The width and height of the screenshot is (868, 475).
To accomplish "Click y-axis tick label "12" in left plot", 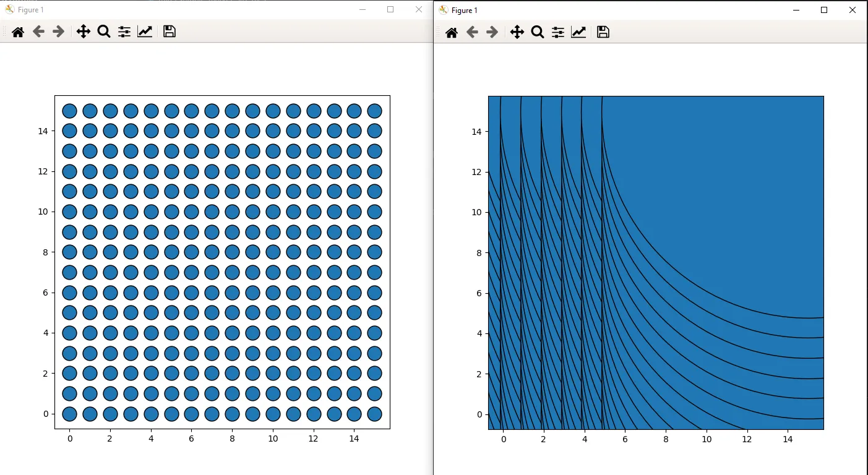I will coord(43,171).
